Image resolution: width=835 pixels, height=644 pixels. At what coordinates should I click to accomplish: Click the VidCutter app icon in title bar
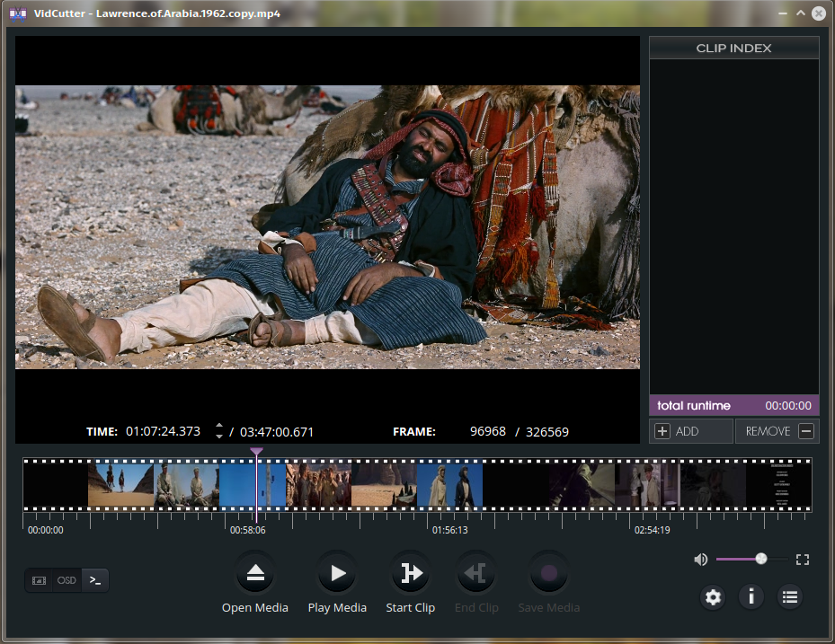coord(18,13)
